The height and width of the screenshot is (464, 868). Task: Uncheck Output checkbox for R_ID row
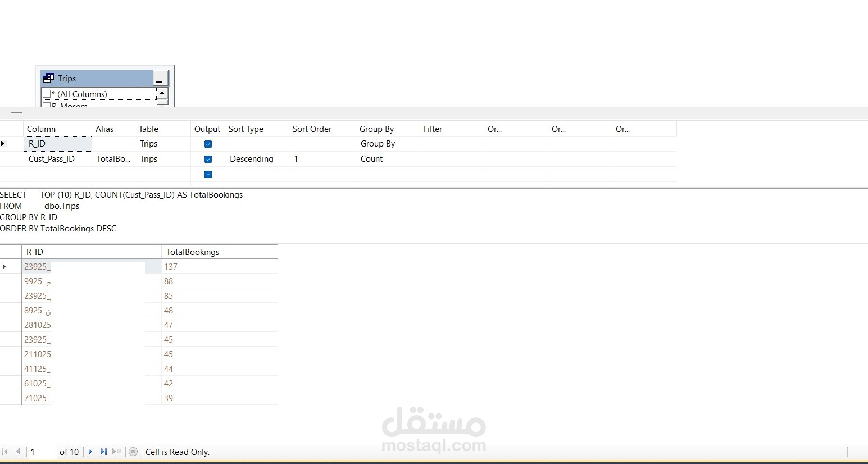208,144
